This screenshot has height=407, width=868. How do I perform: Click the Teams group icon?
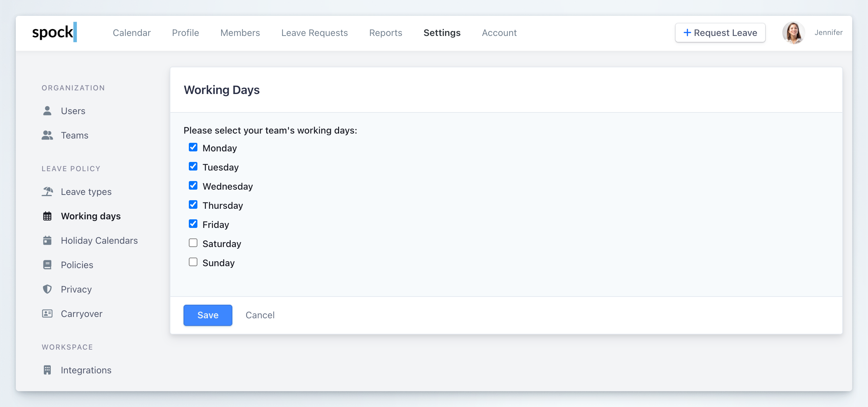47,135
